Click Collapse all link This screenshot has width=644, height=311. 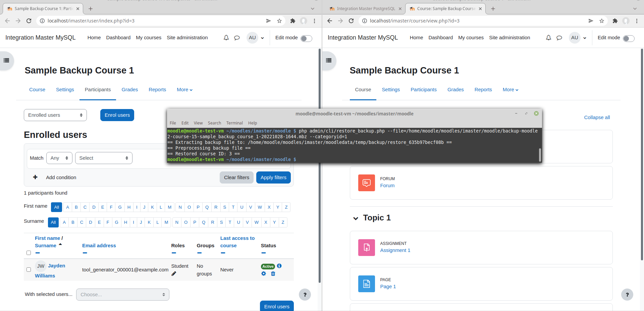click(x=597, y=117)
